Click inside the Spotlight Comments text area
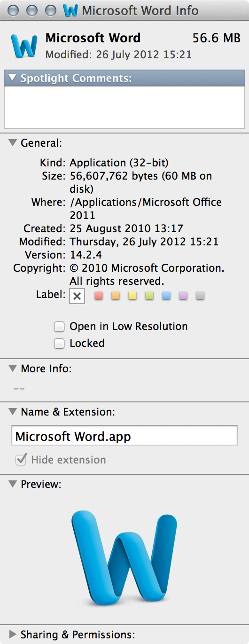The image size is (249, 644). pyautogui.click(x=124, y=107)
